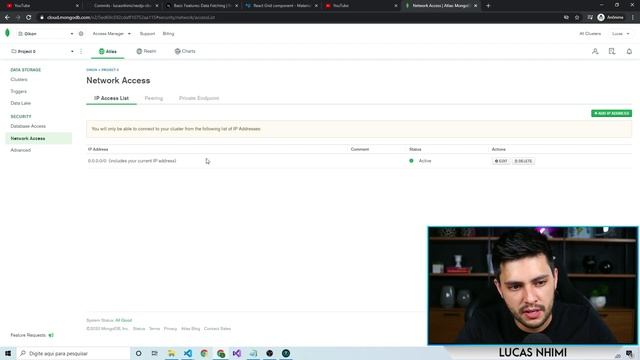The image size is (640, 360).
Task: Switch to the Atlas tab
Action: coord(108,51)
